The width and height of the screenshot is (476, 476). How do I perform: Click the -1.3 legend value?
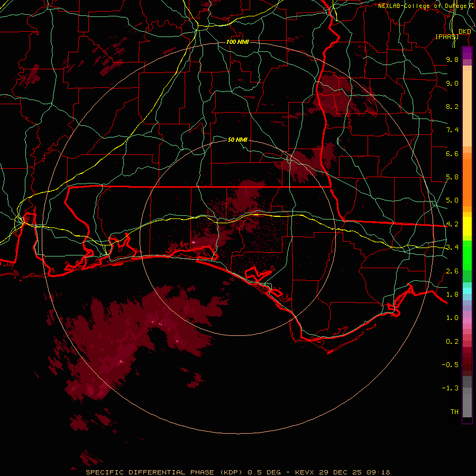(x=450, y=388)
